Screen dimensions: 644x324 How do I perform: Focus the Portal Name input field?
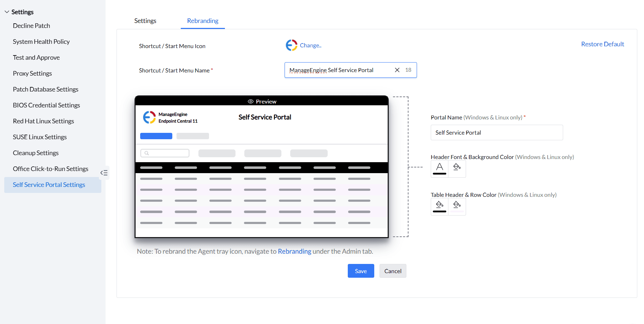pos(497,132)
